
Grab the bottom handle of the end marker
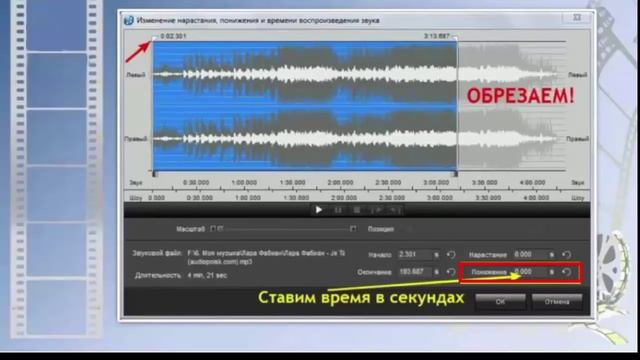point(456,174)
